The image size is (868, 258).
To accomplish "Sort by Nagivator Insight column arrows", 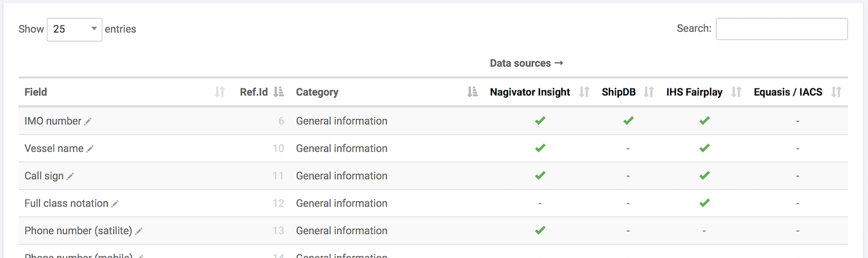I will pyautogui.click(x=584, y=92).
